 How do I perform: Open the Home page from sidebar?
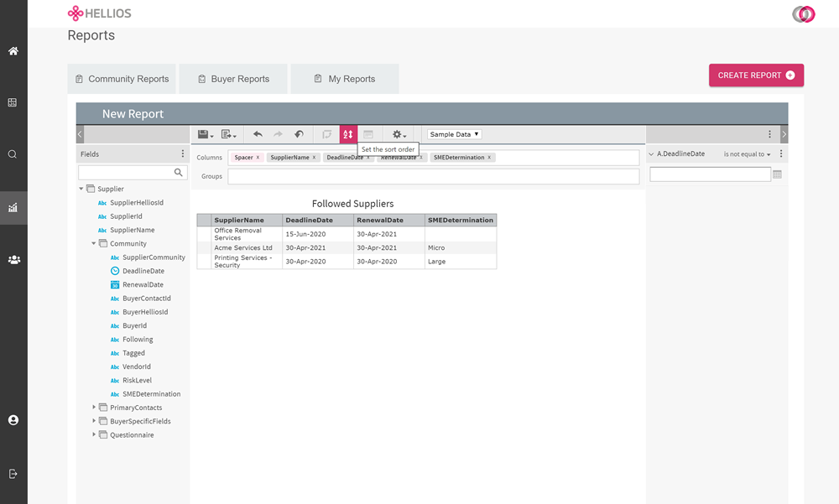click(13, 51)
